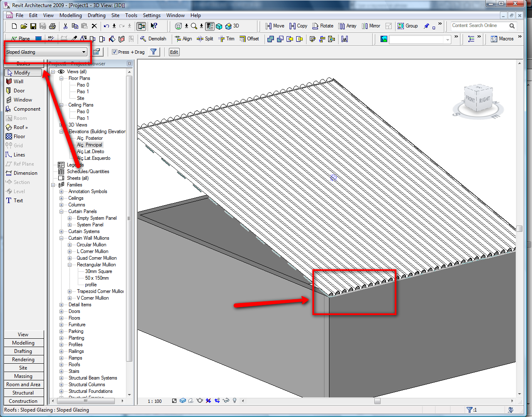
Task: Click the Print icon
Action: coord(52,26)
